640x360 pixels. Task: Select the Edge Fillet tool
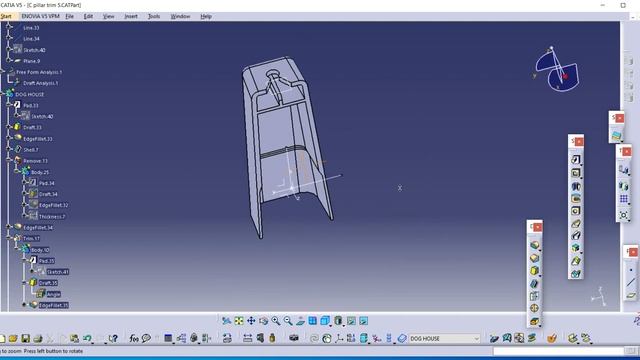534,245
